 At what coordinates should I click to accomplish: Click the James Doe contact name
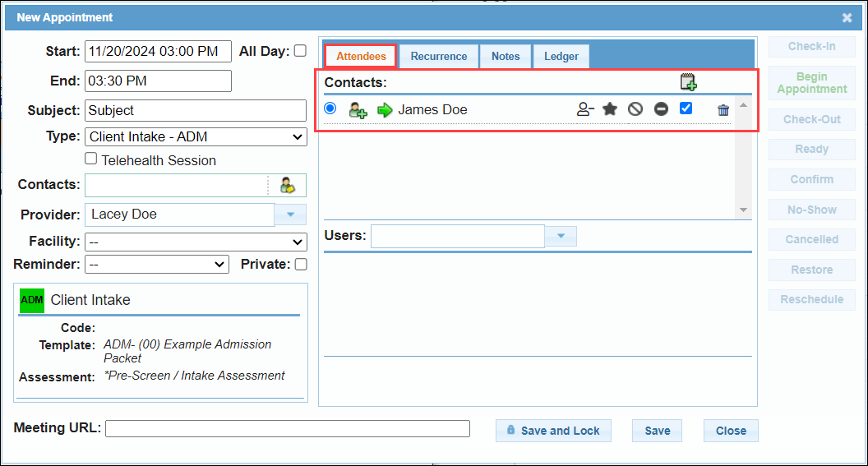pos(432,109)
